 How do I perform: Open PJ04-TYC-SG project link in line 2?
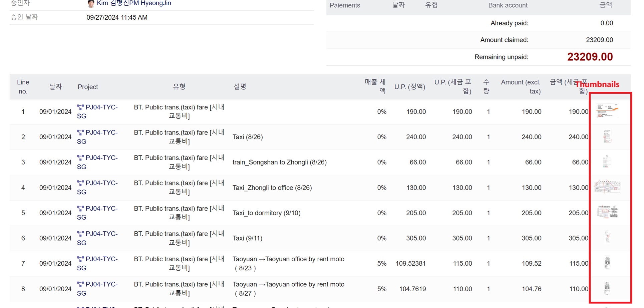coord(97,137)
